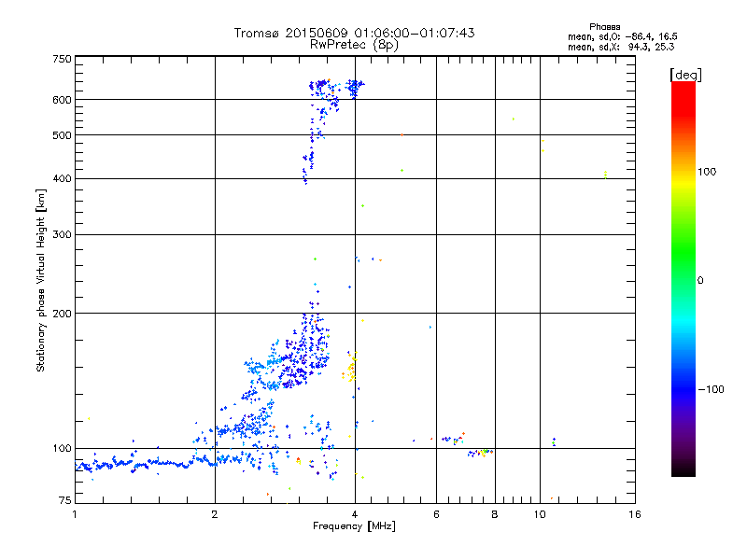747x560 pixels.
Task: Click the y-axis tick label '75'
Action: pos(65,500)
